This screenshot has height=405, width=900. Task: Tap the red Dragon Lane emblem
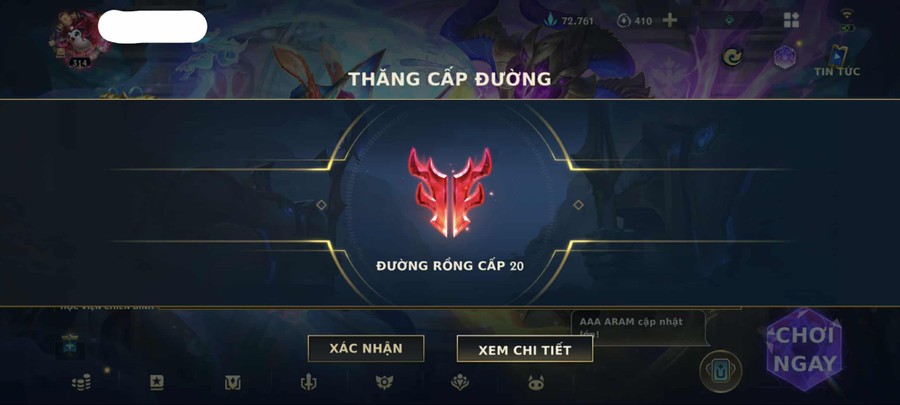tap(450, 192)
